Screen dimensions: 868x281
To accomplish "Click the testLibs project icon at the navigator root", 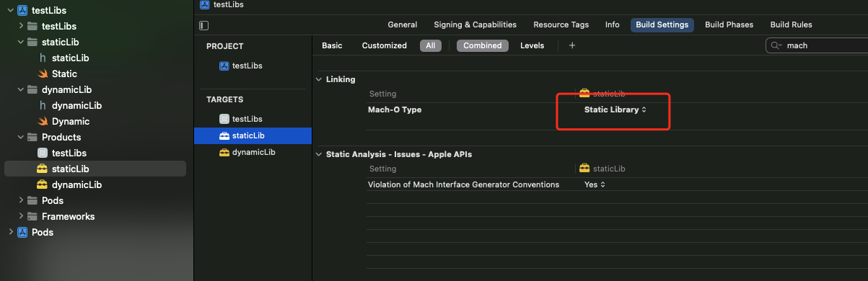I will [x=22, y=10].
